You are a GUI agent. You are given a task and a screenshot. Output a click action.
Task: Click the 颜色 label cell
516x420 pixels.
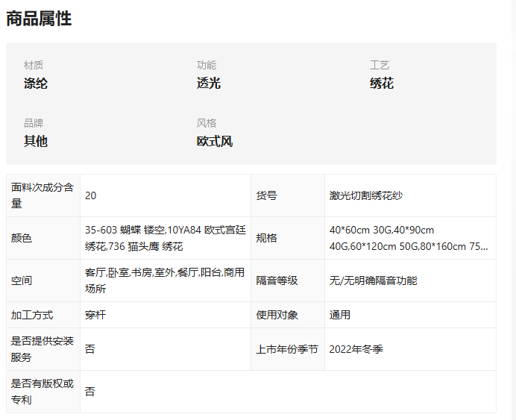(43, 238)
